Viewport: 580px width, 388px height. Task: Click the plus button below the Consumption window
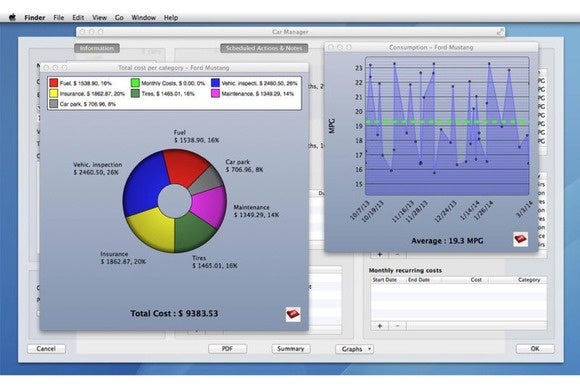click(x=380, y=254)
